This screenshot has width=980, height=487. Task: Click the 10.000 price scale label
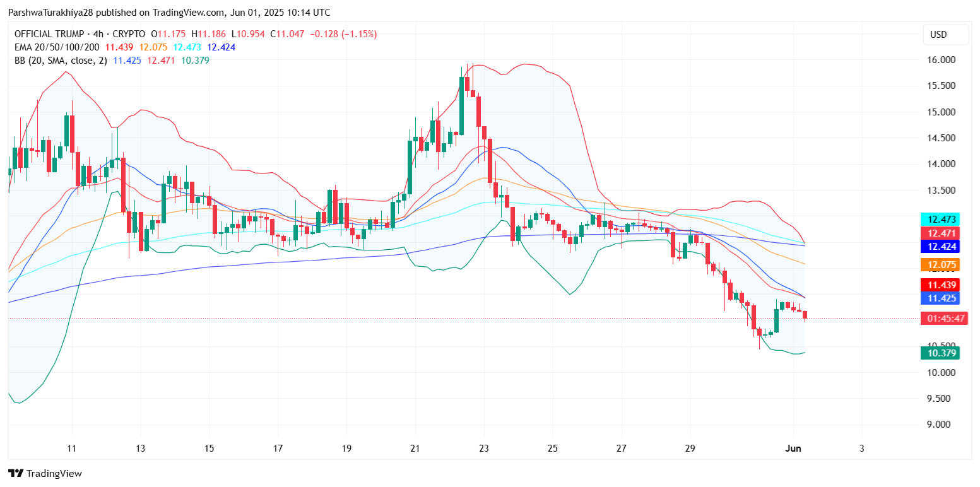click(942, 372)
